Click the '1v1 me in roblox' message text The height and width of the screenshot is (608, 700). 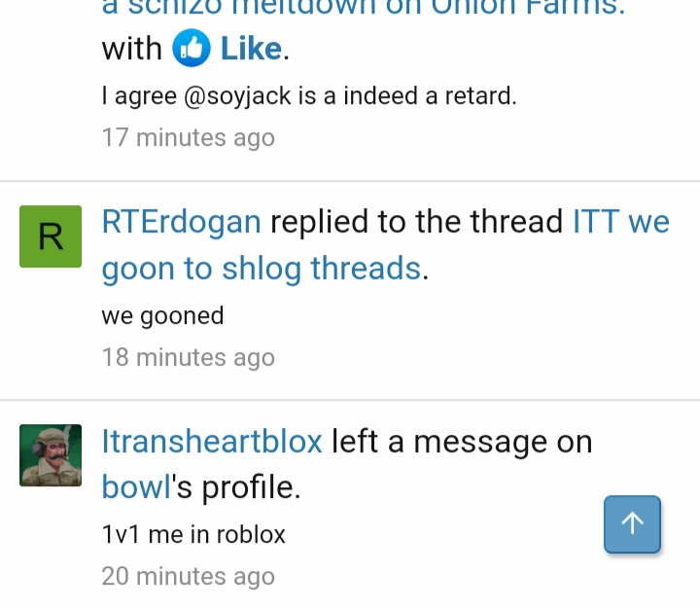tap(193, 534)
